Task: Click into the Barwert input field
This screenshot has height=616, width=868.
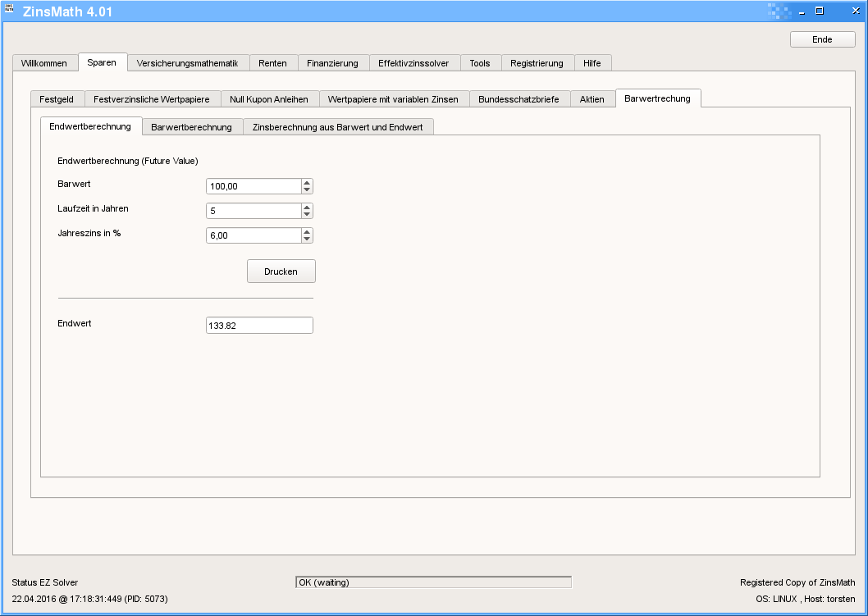Action: click(x=254, y=186)
